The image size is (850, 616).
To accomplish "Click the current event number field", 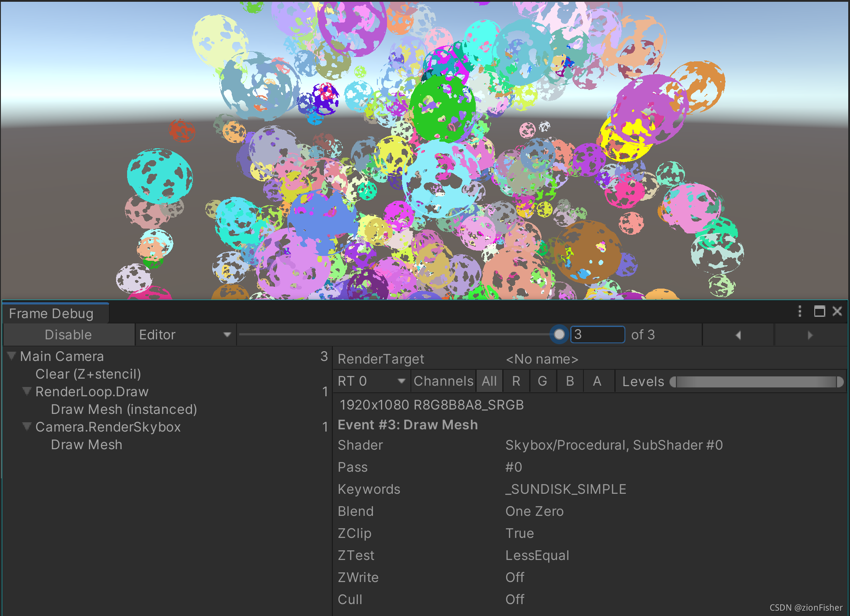I will [597, 334].
